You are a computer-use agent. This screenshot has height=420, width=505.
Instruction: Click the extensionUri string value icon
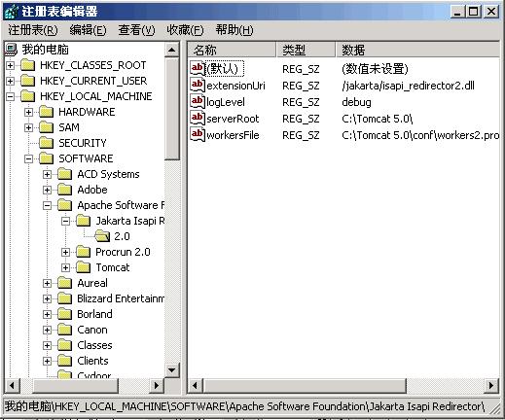pyautogui.click(x=198, y=86)
